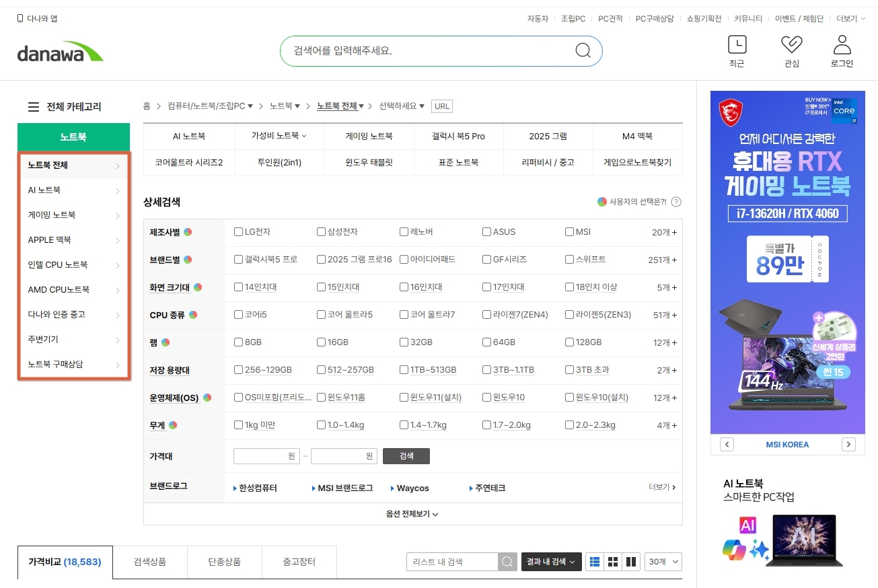Image resolution: width=878 pixels, height=588 pixels.
Task: Enable the 16GB RAM filter checkbox
Action: pyautogui.click(x=320, y=342)
